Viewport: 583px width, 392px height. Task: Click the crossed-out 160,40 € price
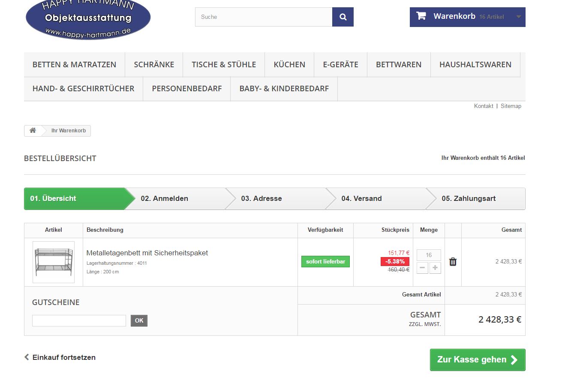[x=399, y=269]
